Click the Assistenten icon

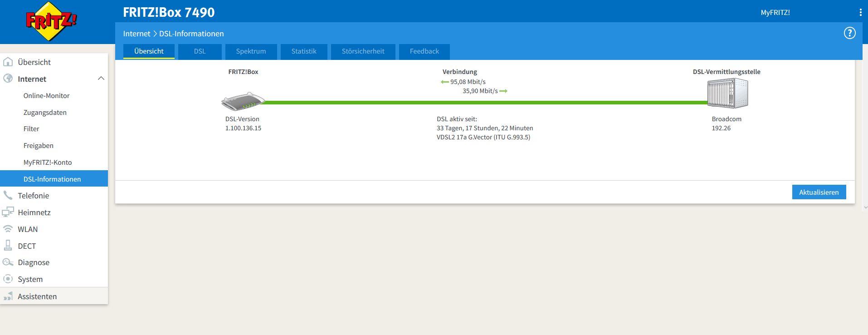[x=8, y=296]
